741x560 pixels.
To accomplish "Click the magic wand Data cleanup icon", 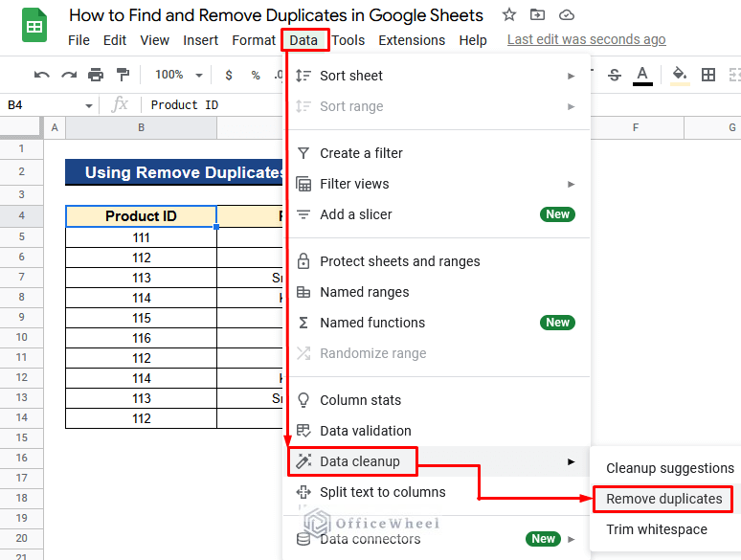I will coord(303,460).
